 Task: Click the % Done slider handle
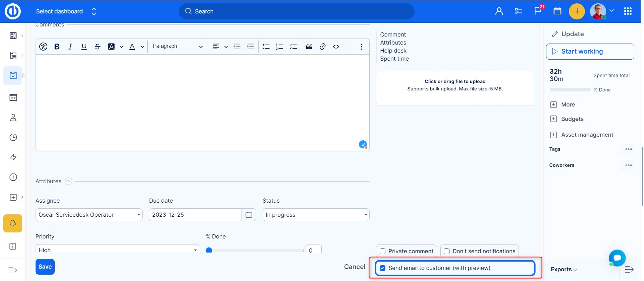209,250
